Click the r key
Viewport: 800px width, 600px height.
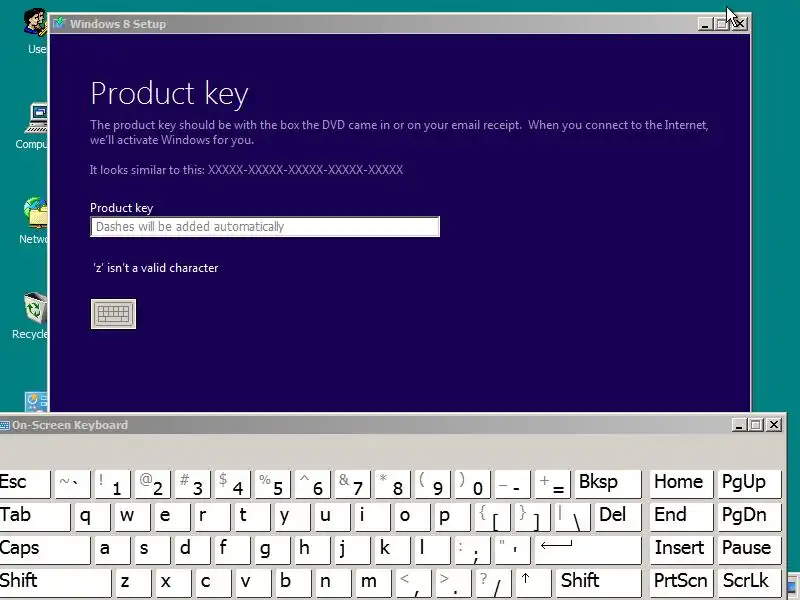pyautogui.click(x=213, y=516)
